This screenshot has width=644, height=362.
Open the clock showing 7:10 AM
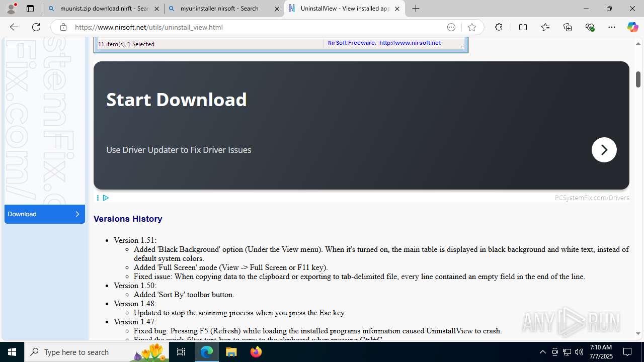601,352
